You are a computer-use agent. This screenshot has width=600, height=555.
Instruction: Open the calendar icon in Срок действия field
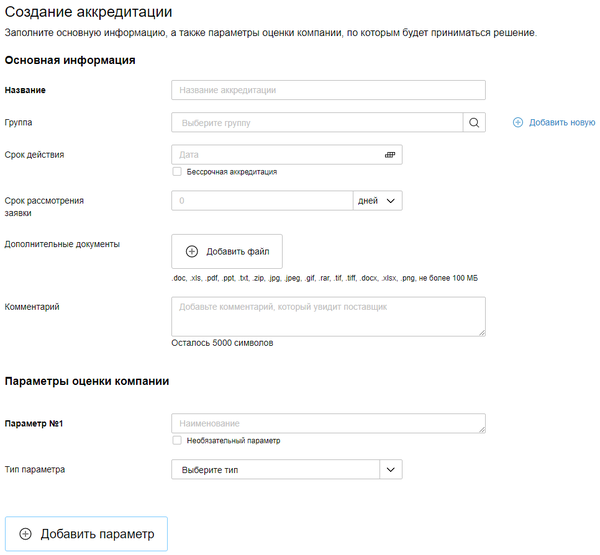(390, 156)
